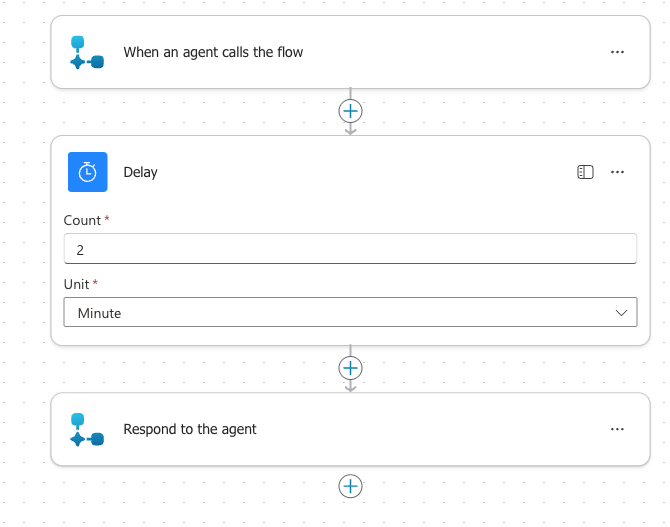Image resolution: width=670 pixels, height=527 pixels.
Task: Open the Unit dropdown showing Minute
Action: click(340, 313)
